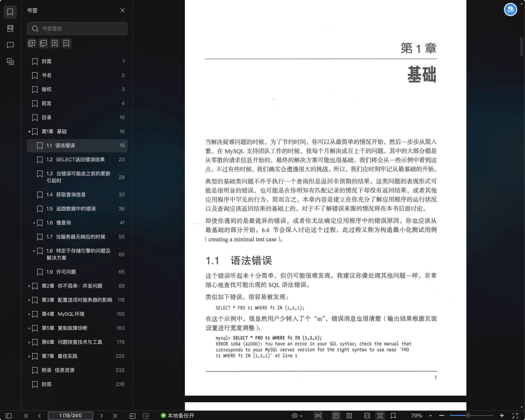525x420 pixels.
Task: Expand 第2章 你不孤单:并发问题
Action: pos(29,286)
